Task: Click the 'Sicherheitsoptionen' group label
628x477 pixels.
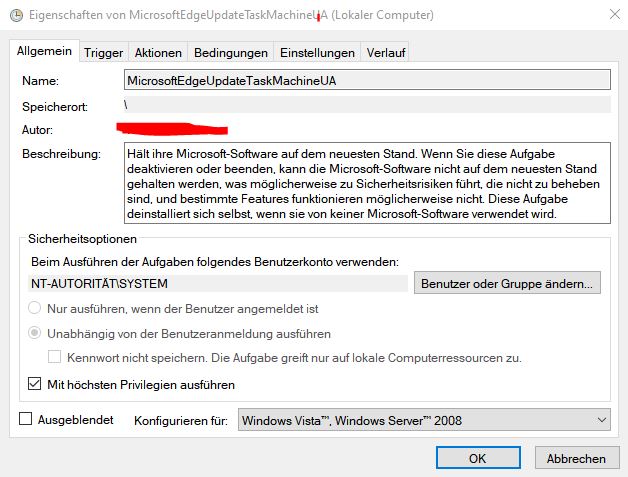Action: click(x=83, y=239)
